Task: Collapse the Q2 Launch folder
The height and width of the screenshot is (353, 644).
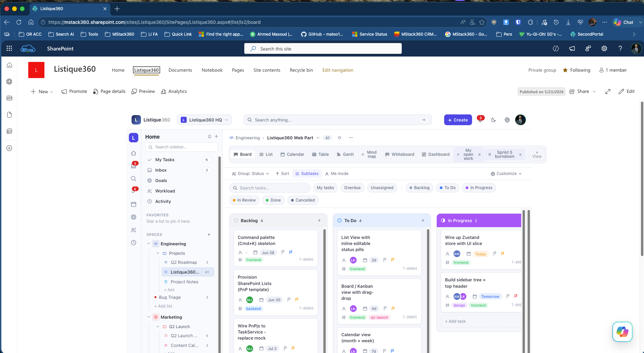Action: [x=158, y=326]
